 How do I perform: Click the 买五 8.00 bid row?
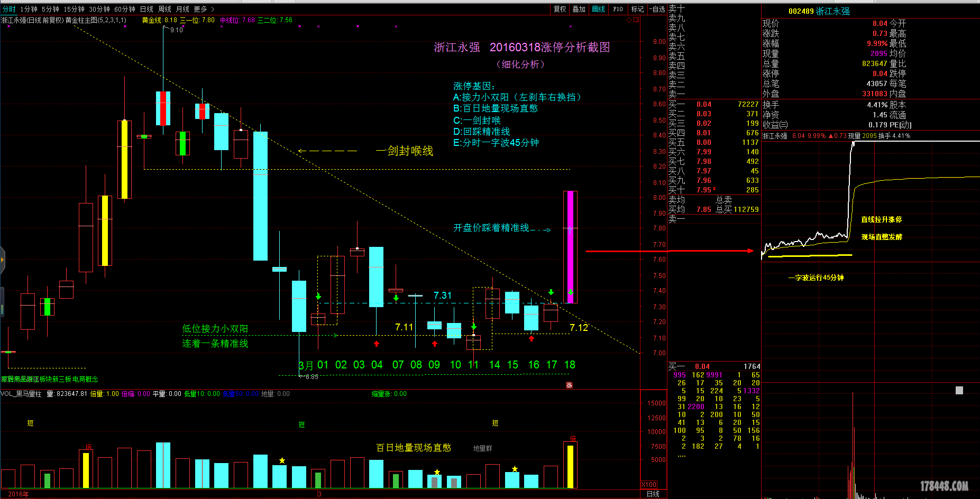click(713, 142)
